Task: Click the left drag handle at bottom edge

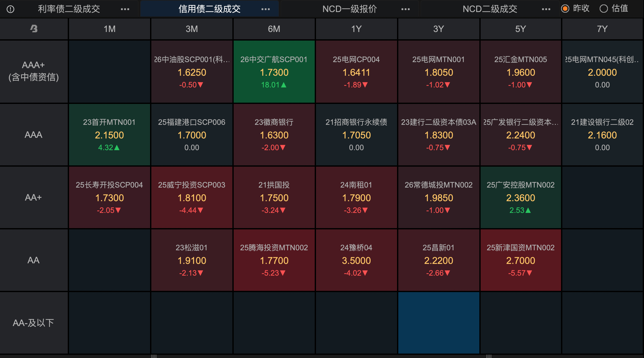Action: (154, 356)
